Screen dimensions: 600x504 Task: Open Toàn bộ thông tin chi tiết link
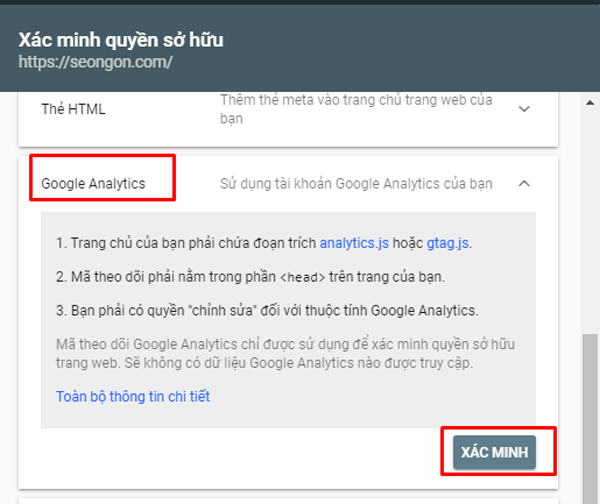(x=133, y=396)
